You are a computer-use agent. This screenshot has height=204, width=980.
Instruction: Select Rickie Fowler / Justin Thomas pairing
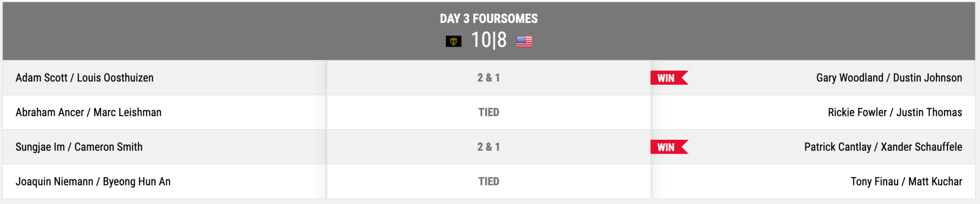pyautogui.click(x=895, y=112)
